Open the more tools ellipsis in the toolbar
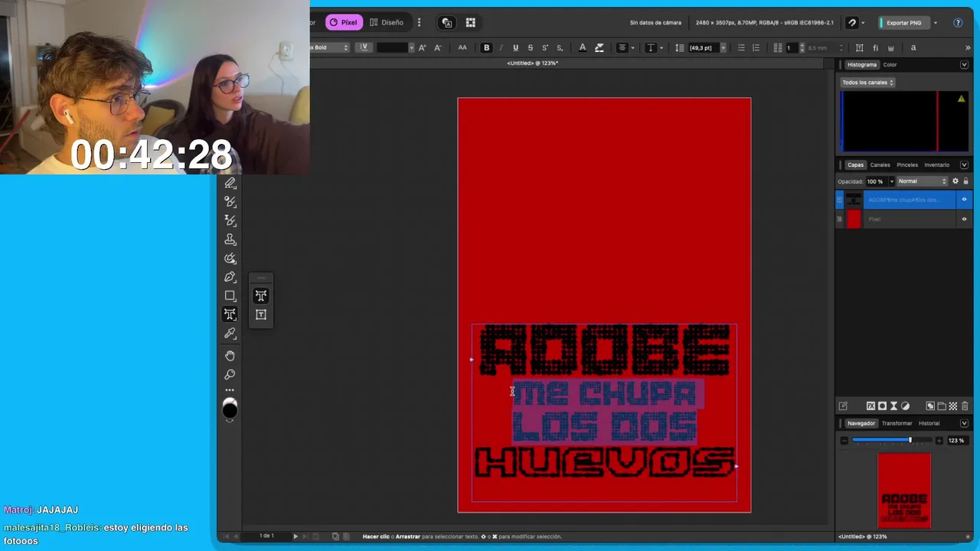 coord(230,390)
